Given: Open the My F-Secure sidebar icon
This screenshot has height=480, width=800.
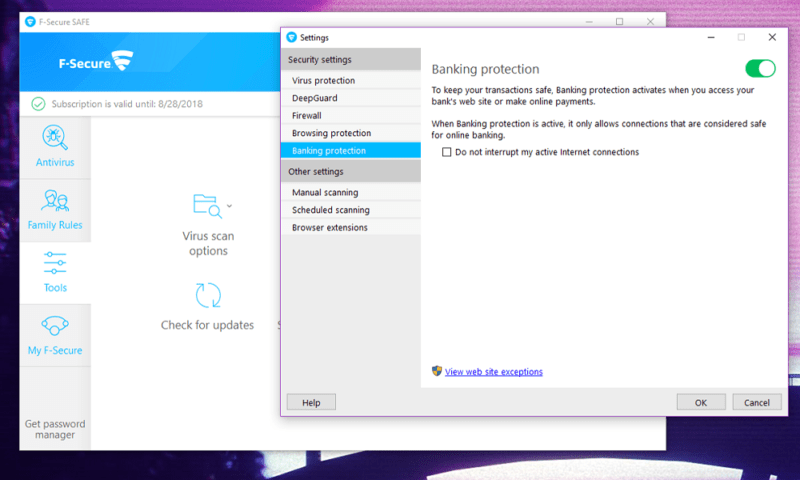Looking at the screenshot, I should tap(55, 326).
